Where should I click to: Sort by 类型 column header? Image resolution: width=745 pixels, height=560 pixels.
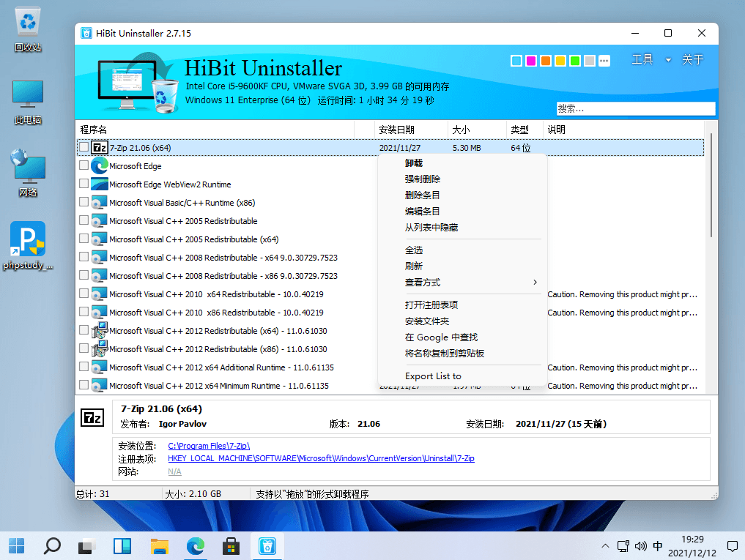click(x=525, y=130)
